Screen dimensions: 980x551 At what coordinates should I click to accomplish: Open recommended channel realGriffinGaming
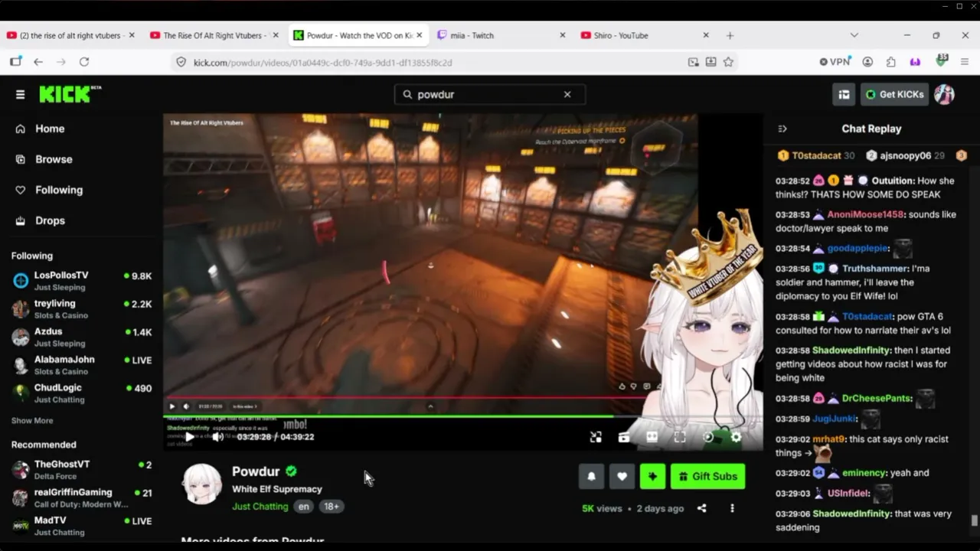pos(81,498)
